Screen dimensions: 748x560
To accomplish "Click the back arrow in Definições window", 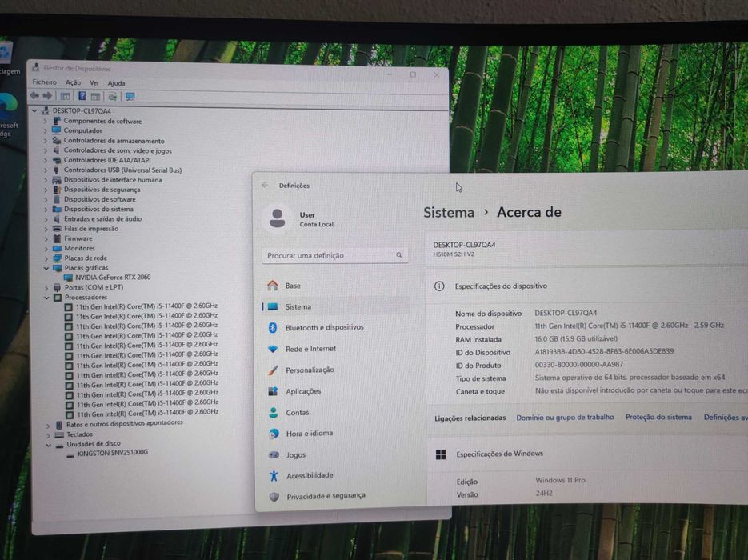I will click(x=266, y=185).
